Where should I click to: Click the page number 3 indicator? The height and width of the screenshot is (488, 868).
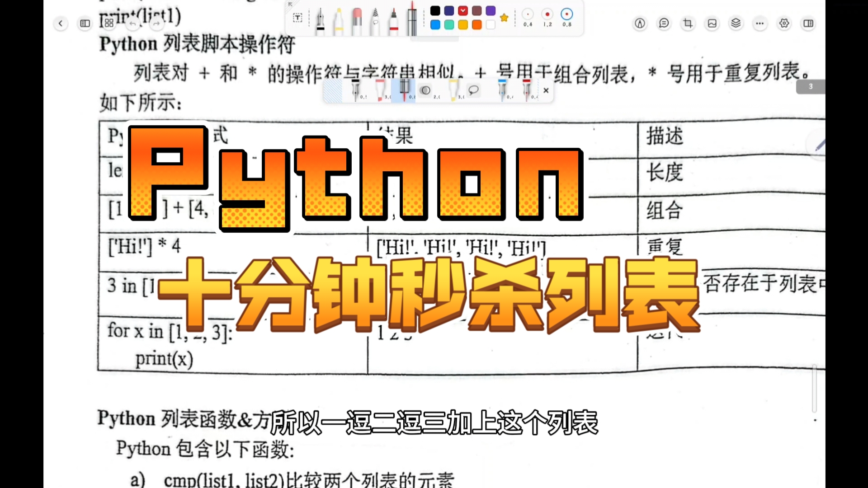click(x=811, y=86)
